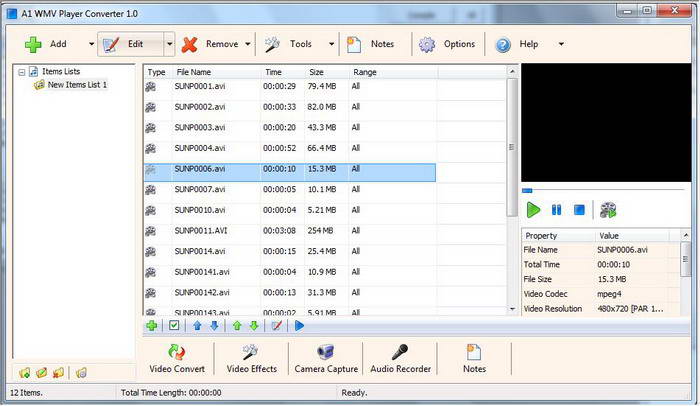
Task: Click the green move-up arrow icon
Action: pyautogui.click(x=237, y=326)
